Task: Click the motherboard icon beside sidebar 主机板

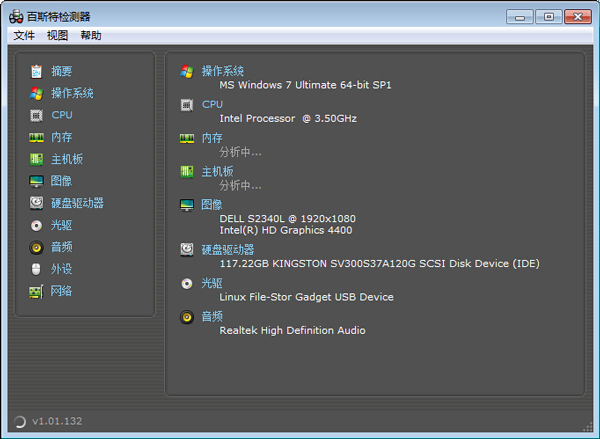Action: click(x=36, y=159)
